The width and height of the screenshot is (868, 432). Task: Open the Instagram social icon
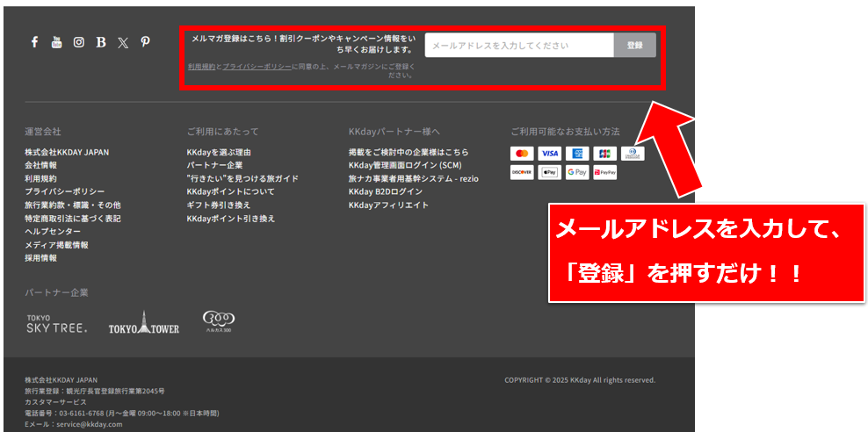pyautogui.click(x=79, y=42)
